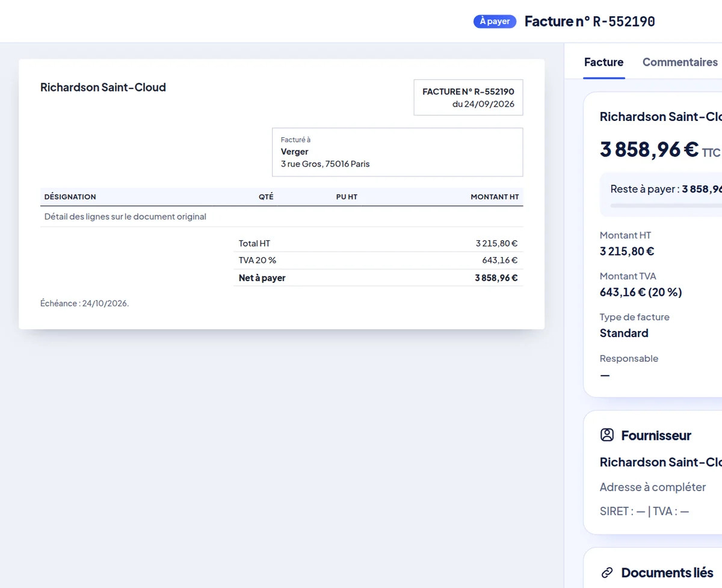Click the À payer status badge

pos(495,21)
